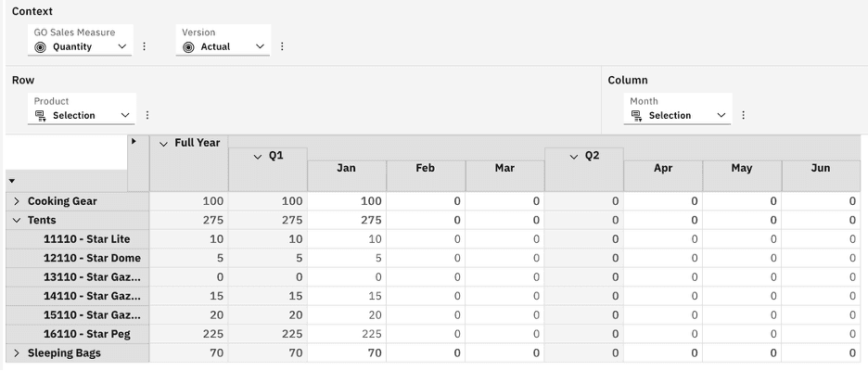This screenshot has height=371, width=868.
Task: Open the Version more options menu
Action: [282, 46]
